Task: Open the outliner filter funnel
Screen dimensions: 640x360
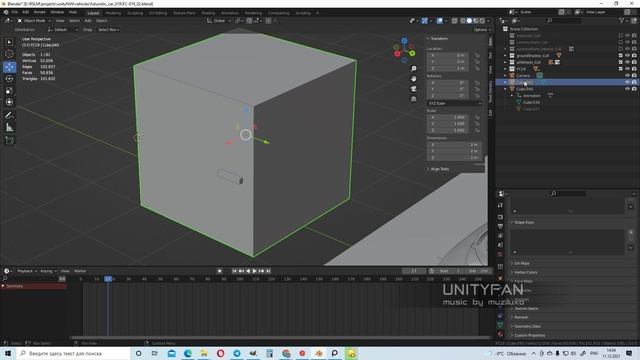Action: click(622, 20)
